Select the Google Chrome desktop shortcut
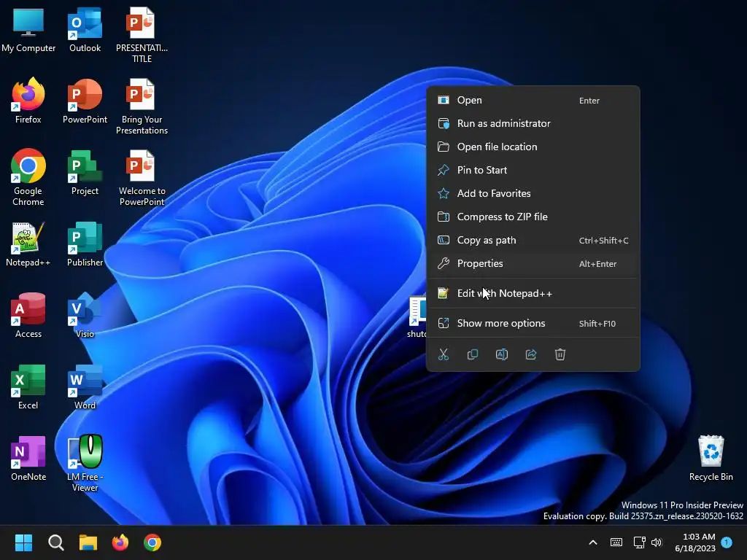The height and width of the screenshot is (560, 747). (x=28, y=177)
